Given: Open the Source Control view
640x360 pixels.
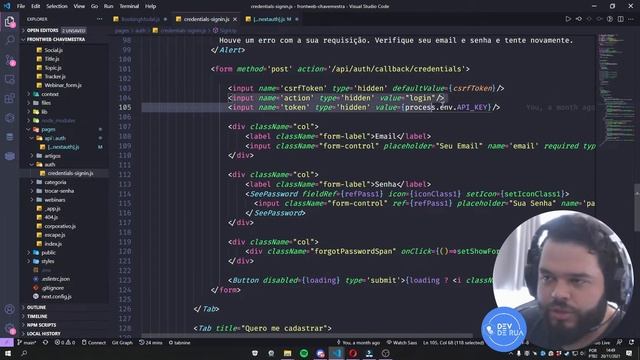Looking at the screenshot, I should [x=9, y=60].
